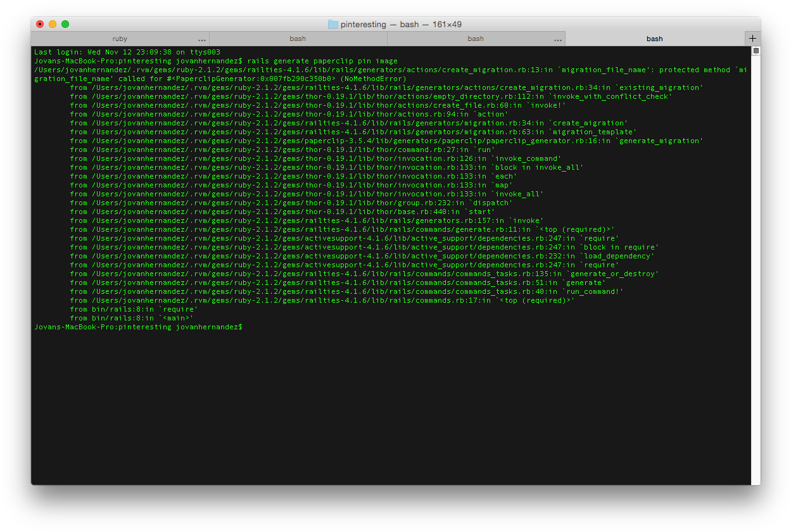Screen dimensions: 791x532
Task: Close the Terminal window with the red button
Action: tap(40, 24)
